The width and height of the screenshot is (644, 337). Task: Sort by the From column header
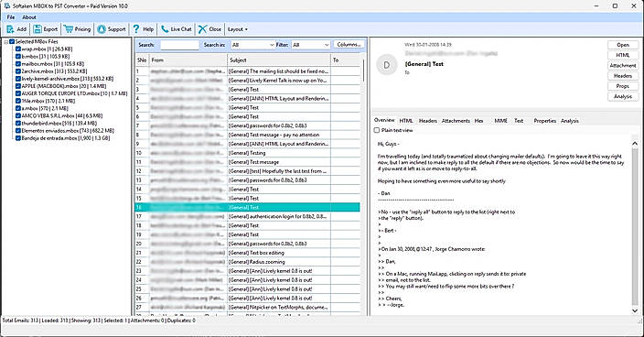(x=188, y=60)
